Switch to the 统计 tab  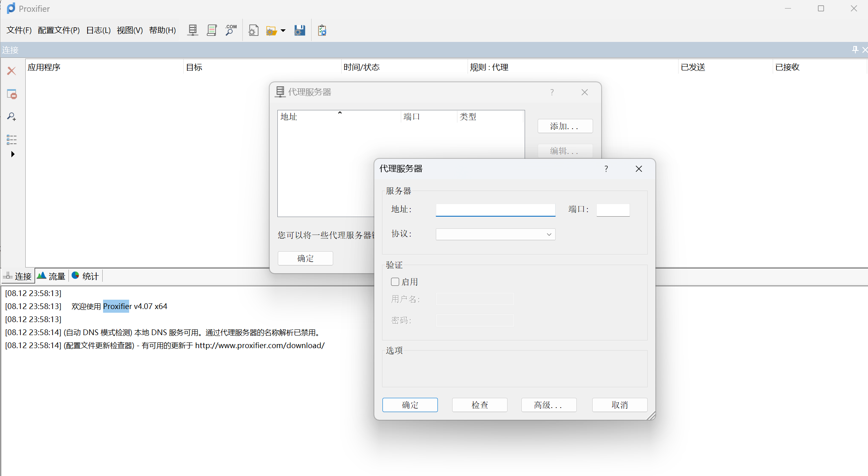[85, 276]
